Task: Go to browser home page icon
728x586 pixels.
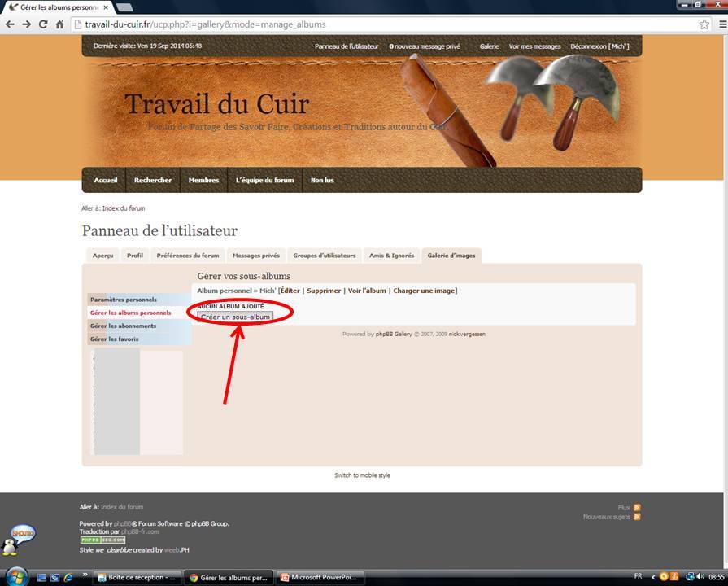Action: (59, 24)
